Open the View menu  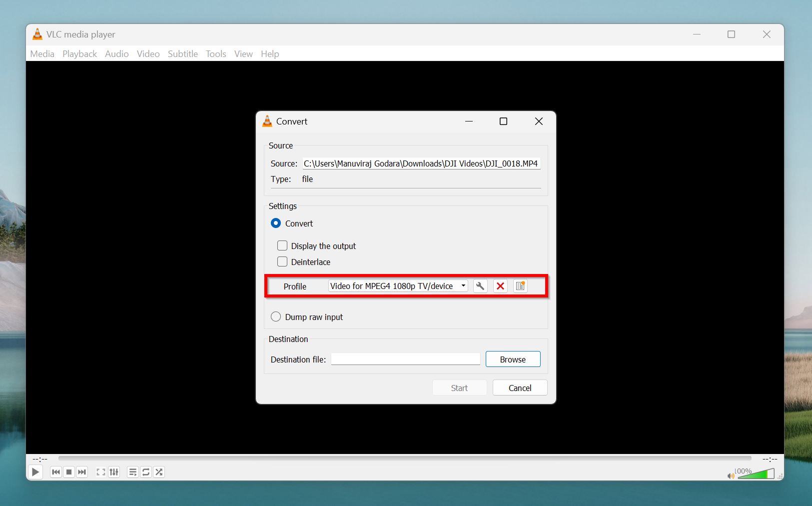pos(243,53)
